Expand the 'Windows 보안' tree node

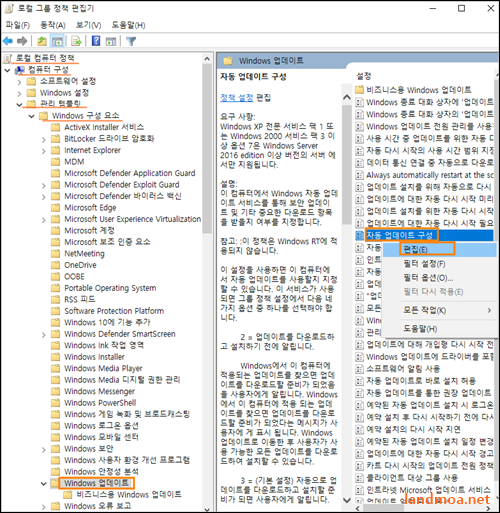pyautogui.click(x=44, y=450)
